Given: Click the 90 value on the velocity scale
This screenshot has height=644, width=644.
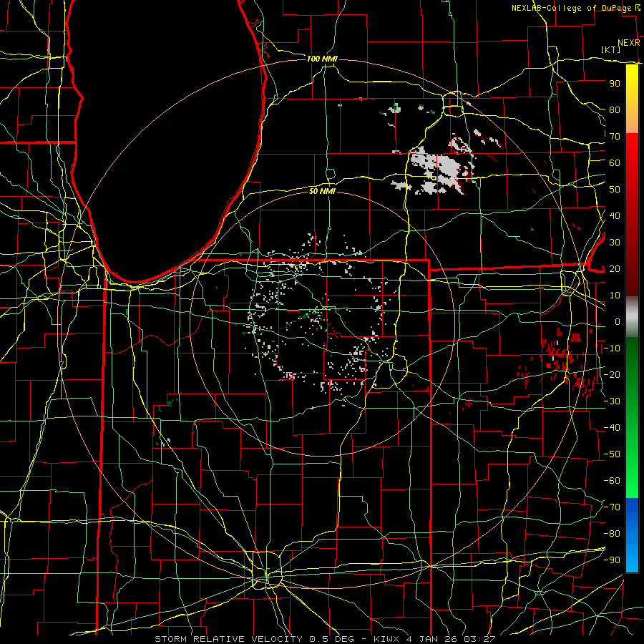Looking at the screenshot, I should point(615,84).
